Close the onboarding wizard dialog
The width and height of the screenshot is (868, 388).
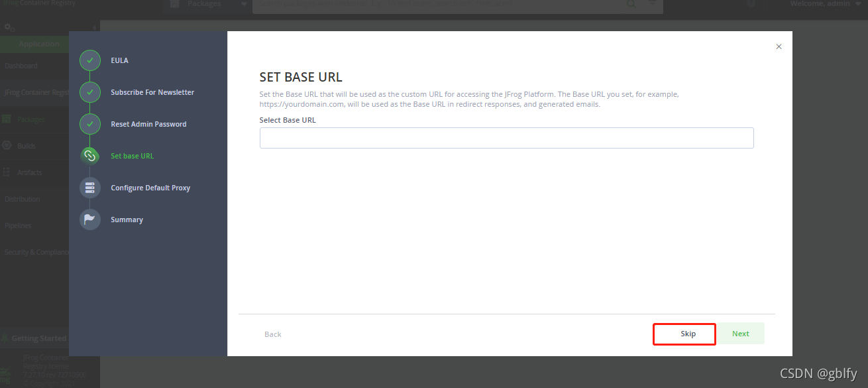(779, 46)
